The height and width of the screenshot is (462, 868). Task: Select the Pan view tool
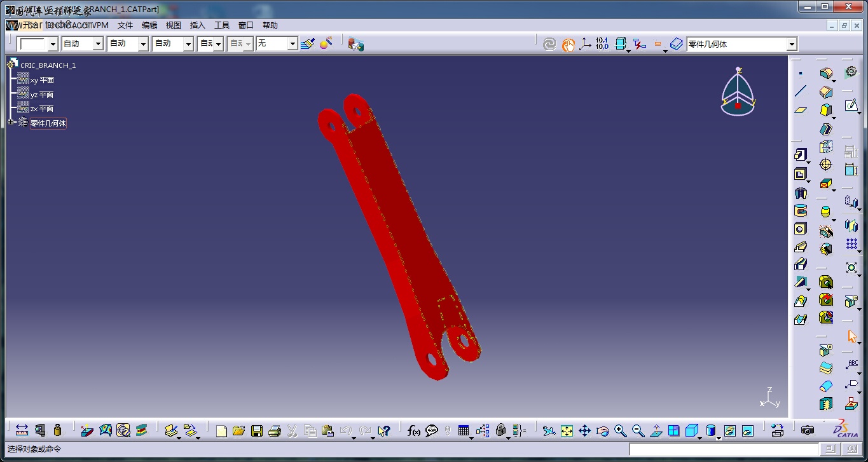click(584, 431)
